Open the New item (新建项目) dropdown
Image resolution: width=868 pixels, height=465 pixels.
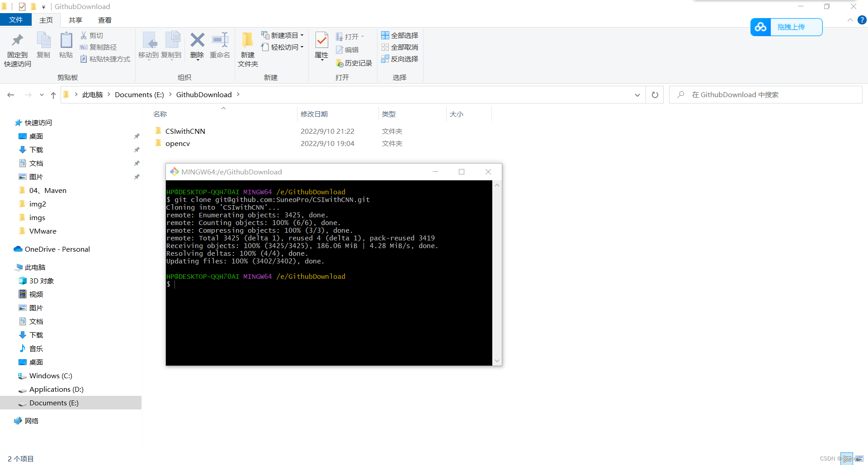click(x=283, y=35)
